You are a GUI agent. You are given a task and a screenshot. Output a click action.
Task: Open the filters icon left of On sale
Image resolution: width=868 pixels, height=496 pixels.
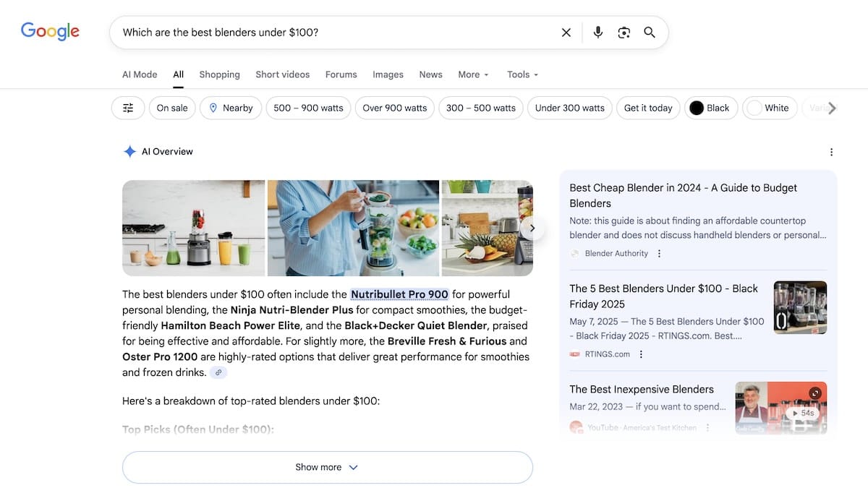coord(128,107)
